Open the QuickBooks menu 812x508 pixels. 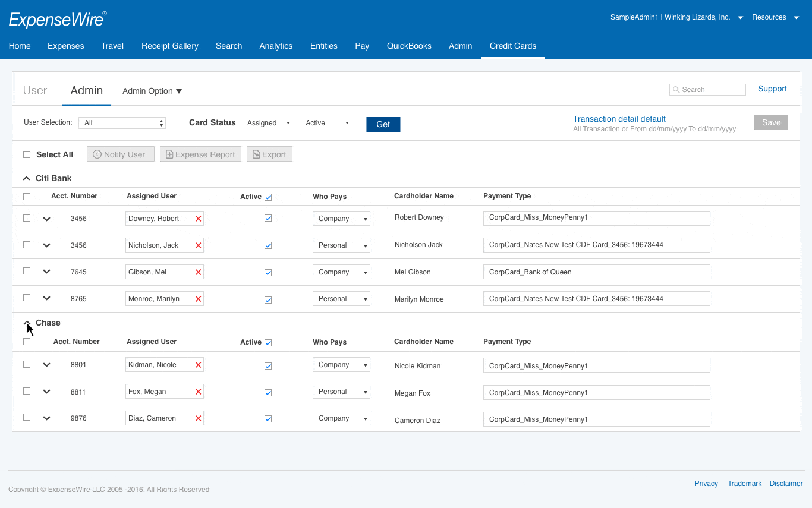pos(409,46)
